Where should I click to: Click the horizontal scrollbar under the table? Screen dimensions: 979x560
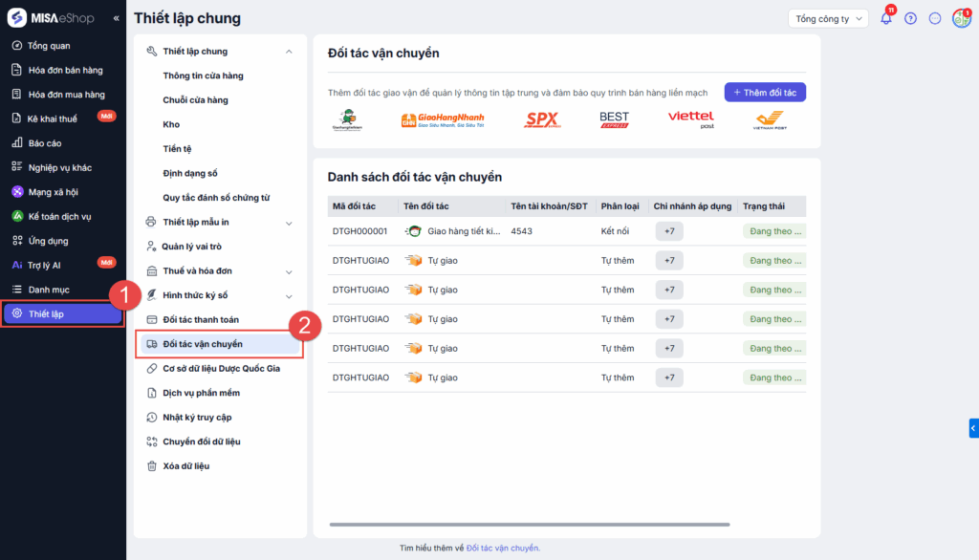coord(530,524)
